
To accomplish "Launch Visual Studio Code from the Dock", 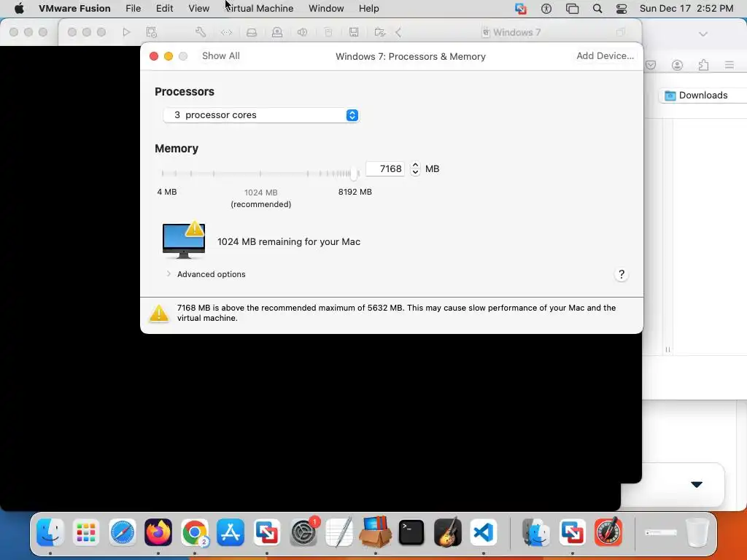I will point(484,532).
